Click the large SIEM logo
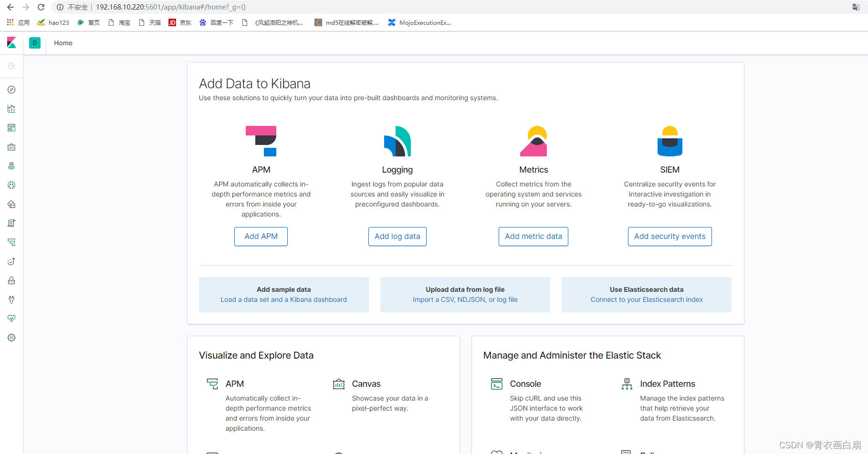 [670, 141]
